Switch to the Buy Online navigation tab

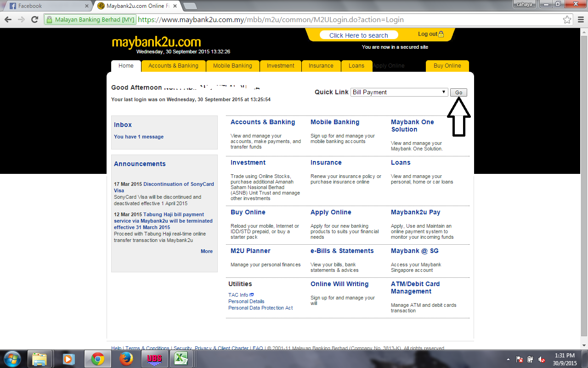[x=447, y=66]
